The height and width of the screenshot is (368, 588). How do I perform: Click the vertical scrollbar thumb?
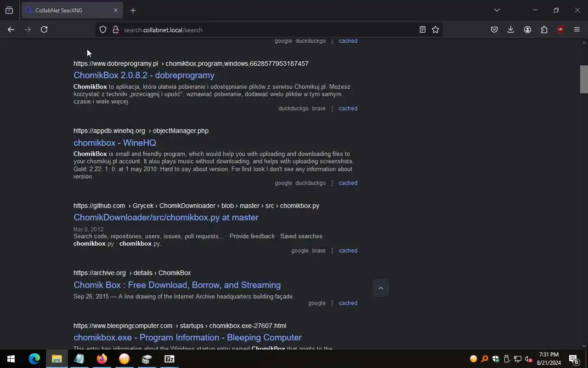click(x=584, y=79)
